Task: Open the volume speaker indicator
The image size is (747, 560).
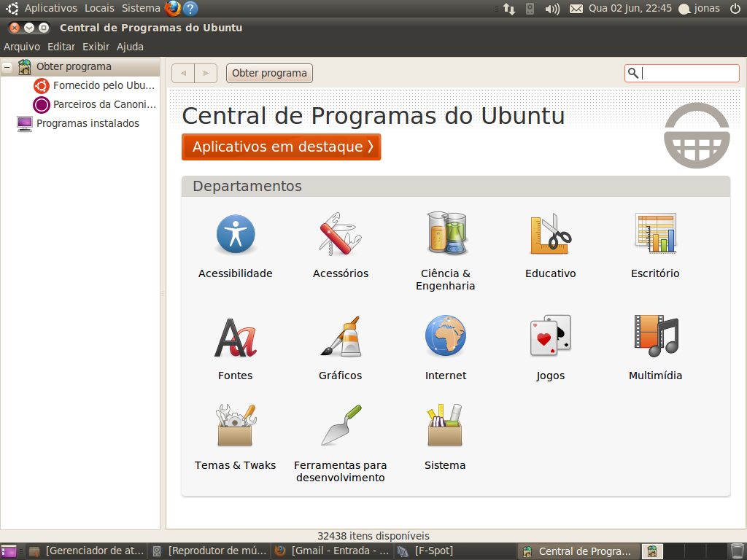Action: (x=552, y=9)
